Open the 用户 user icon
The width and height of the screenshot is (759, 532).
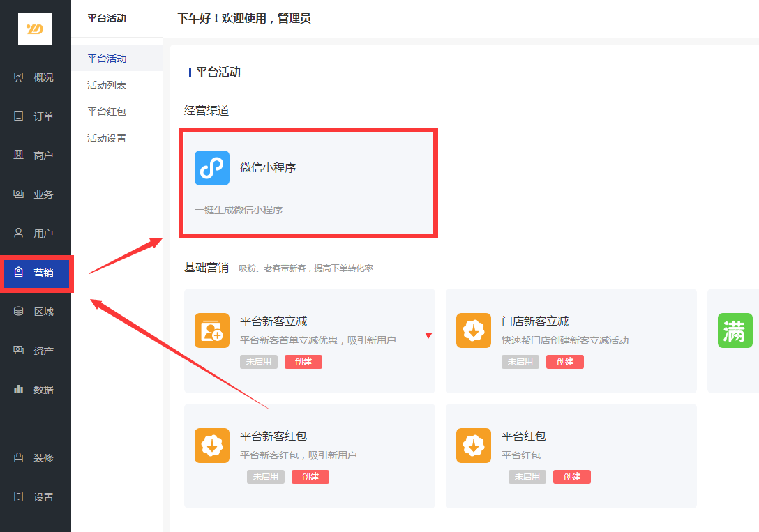(x=18, y=233)
